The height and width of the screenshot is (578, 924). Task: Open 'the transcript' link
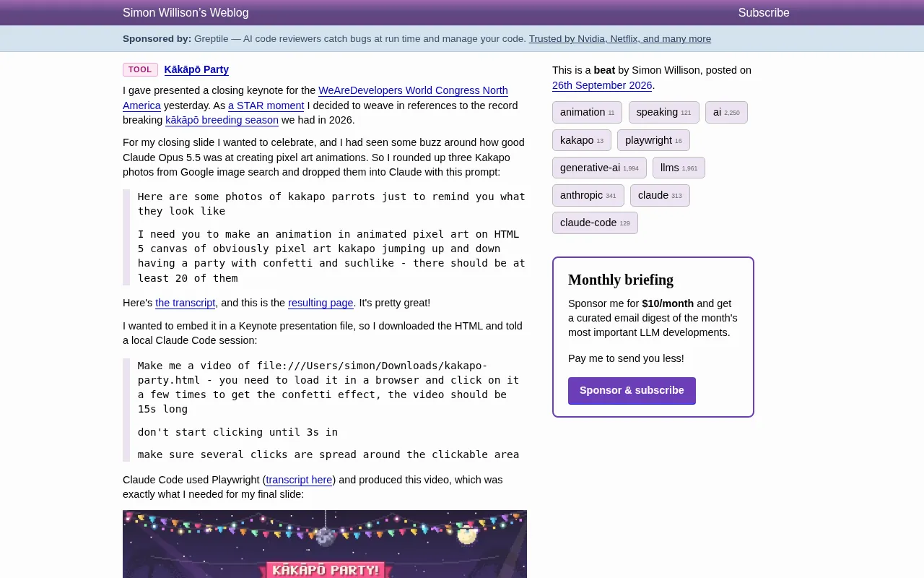(x=186, y=303)
